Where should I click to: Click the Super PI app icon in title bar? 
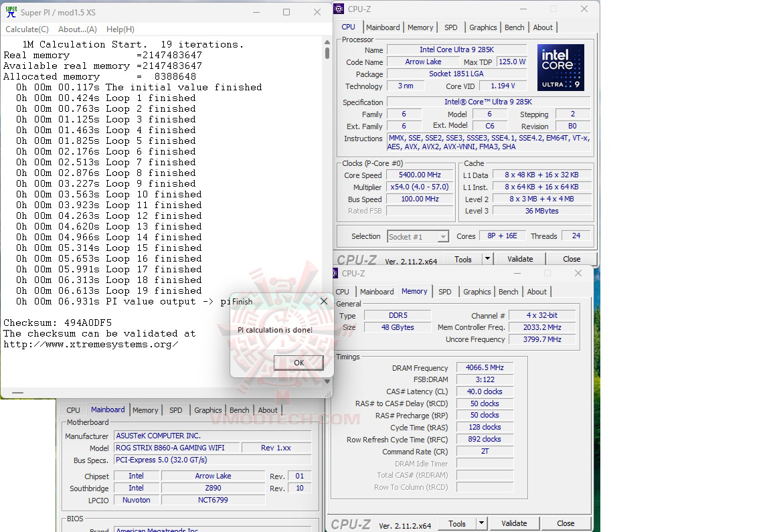(x=11, y=12)
